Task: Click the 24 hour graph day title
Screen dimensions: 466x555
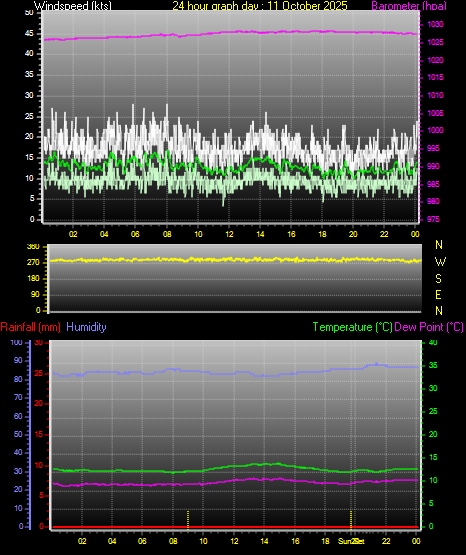Action: tap(260, 5)
